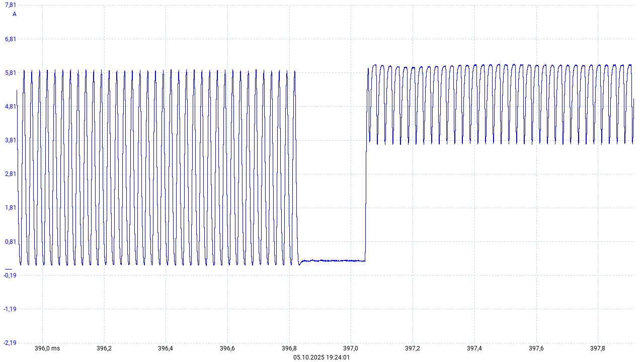Select the unit label A on the vertical axis
Image resolution: width=644 pixels, height=362 pixels.
tap(15, 14)
